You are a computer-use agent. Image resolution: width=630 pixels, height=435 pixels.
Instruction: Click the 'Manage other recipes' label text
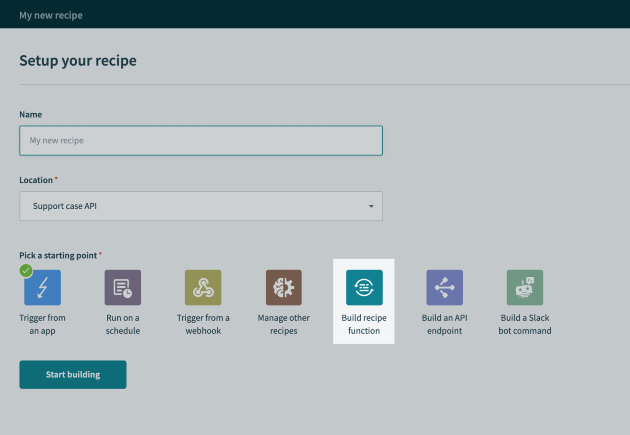284,324
